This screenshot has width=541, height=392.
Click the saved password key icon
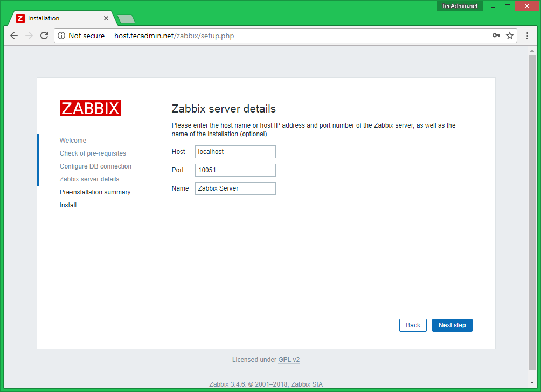pyautogui.click(x=496, y=36)
